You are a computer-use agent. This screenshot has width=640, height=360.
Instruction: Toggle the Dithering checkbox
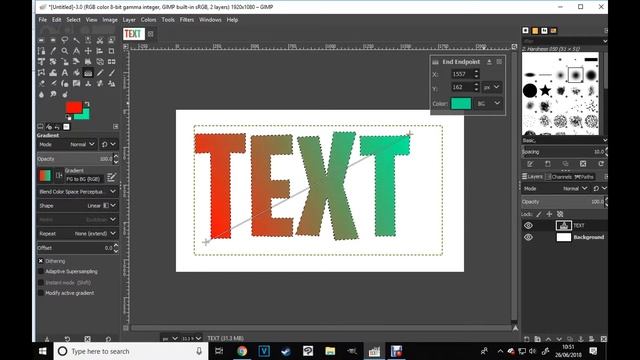click(41, 261)
